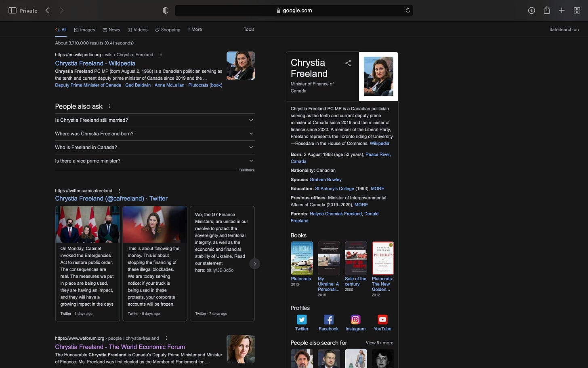Click View 5+ more link

(380, 343)
